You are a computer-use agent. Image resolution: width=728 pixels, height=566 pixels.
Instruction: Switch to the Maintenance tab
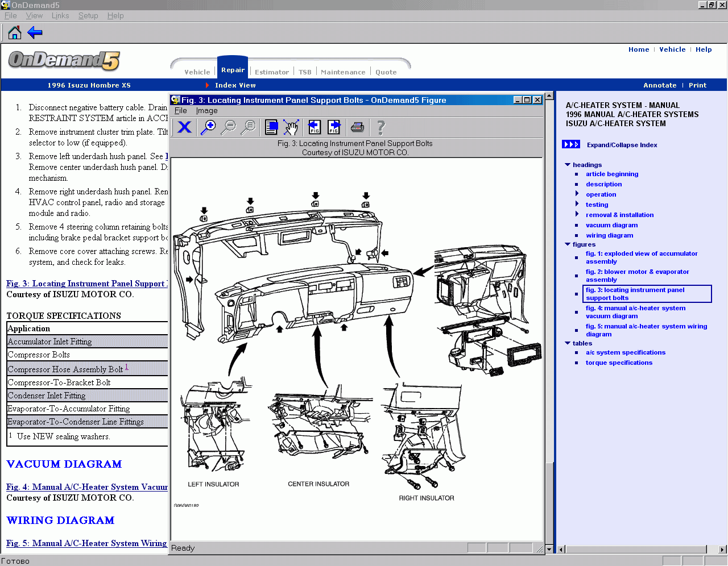pos(343,72)
